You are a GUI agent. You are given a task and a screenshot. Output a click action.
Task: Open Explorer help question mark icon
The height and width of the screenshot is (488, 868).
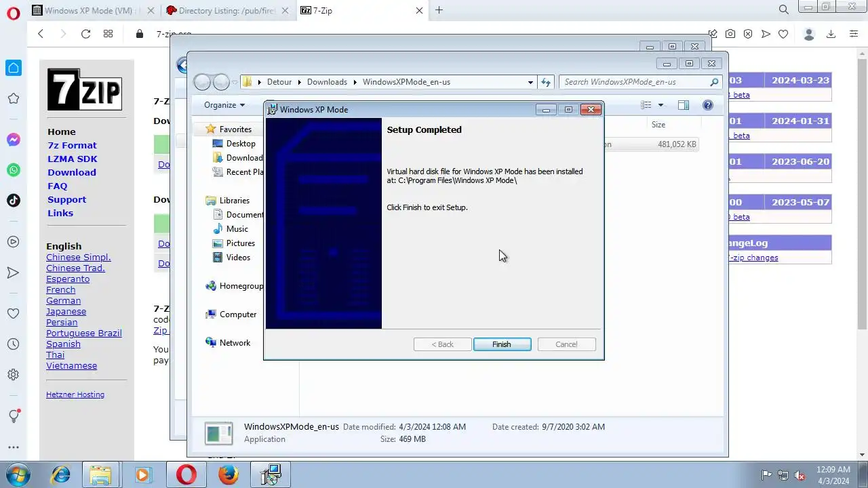click(708, 105)
